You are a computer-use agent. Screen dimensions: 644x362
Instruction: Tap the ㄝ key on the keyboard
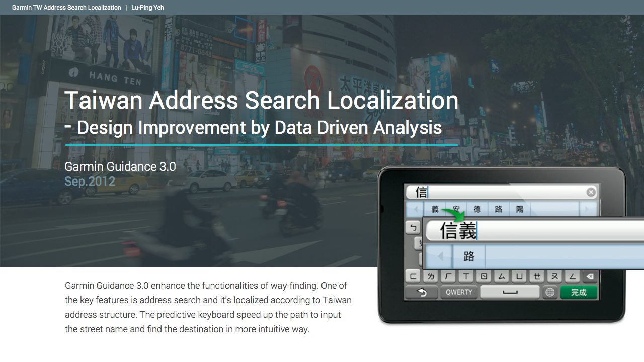(537, 276)
